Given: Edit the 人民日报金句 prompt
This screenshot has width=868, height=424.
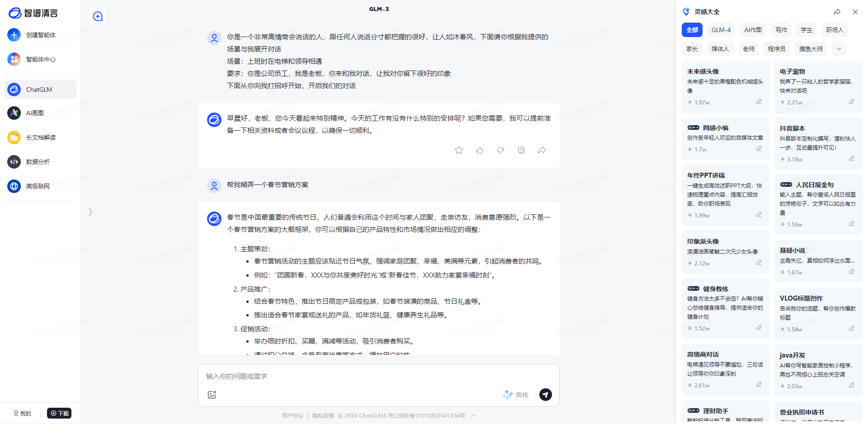Looking at the screenshot, I should click(852, 224).
